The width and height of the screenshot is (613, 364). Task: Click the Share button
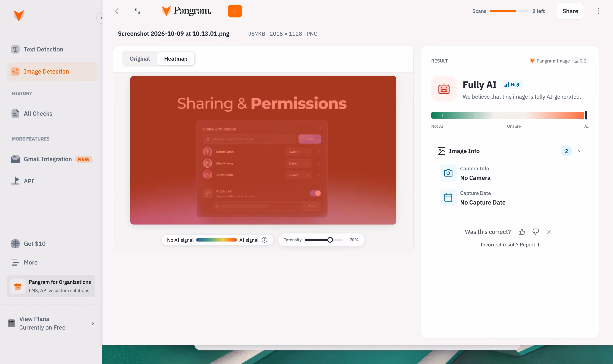coord(570,11)
